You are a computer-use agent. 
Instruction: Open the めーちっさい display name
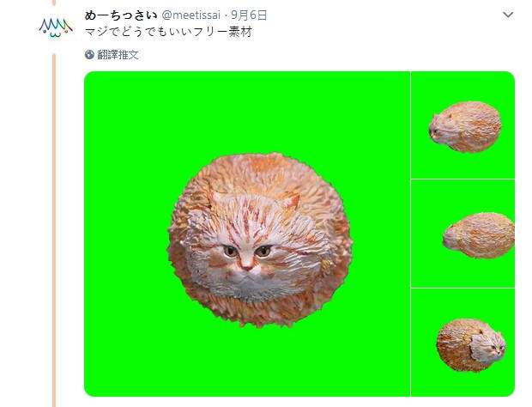click(121, 15)
